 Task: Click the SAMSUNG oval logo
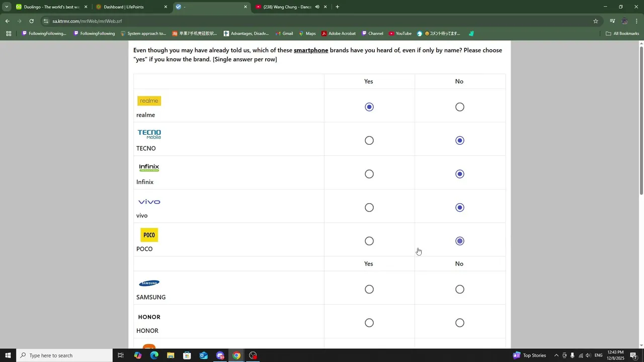click(x=149, y=283)
